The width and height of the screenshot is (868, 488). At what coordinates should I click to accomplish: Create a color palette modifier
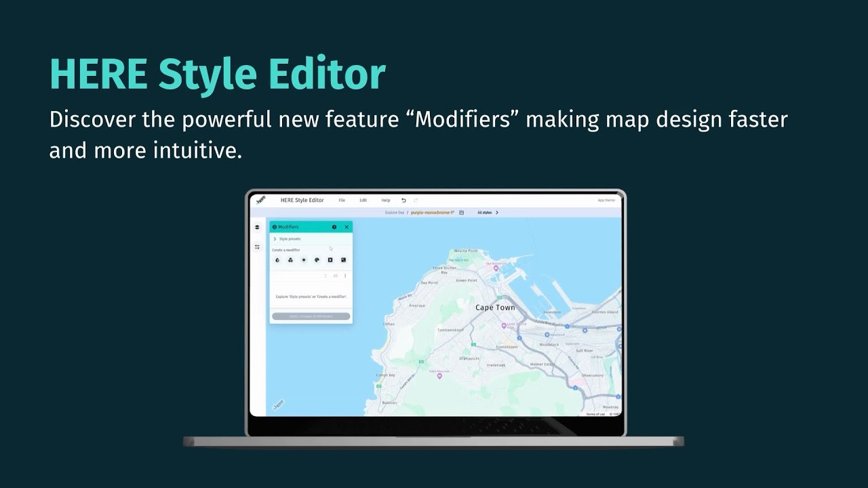tap(317, 260)
